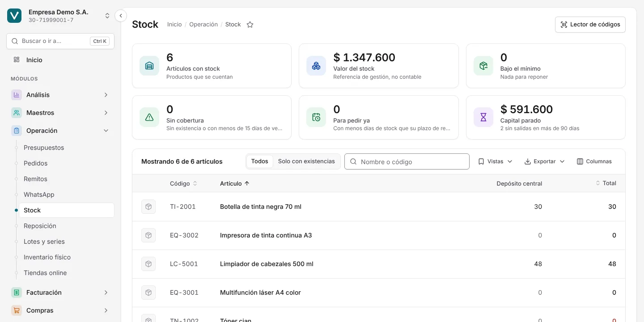Viewport: 644px width, 322px height.
Task: Expand the Maestros module
Action: tap(106, 113)
